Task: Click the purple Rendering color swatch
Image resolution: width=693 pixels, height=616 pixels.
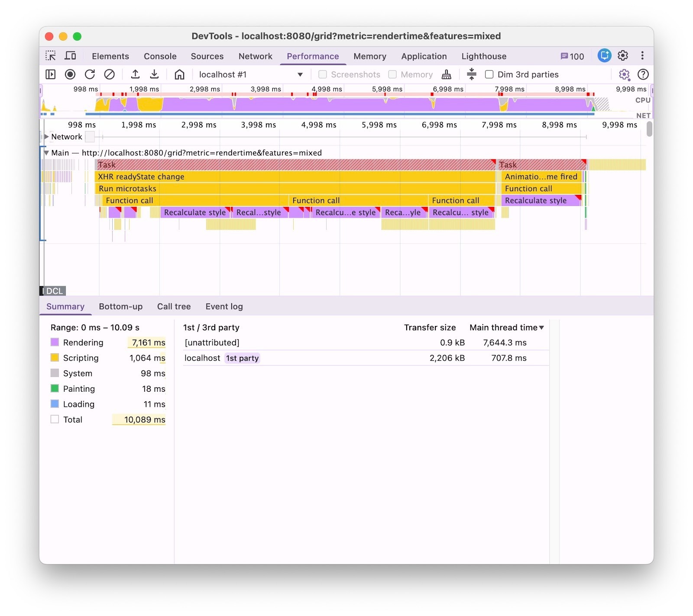Action: point(55,342)
